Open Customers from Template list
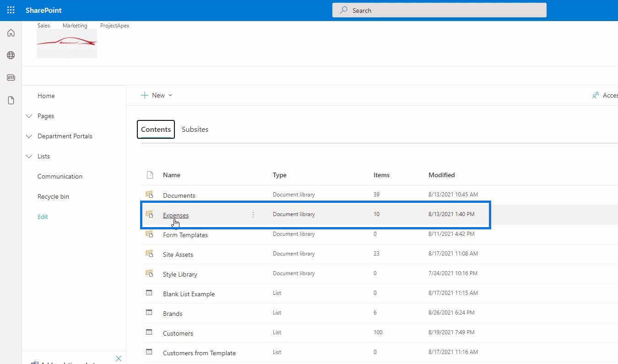 (x=199, y=353)
